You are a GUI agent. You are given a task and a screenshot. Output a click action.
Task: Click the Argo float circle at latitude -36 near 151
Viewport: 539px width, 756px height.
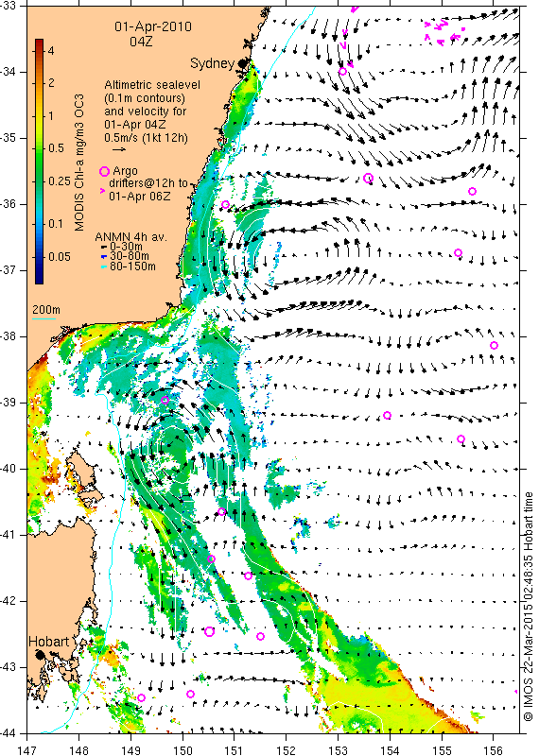pyautogui.click(x=225, y=204)
